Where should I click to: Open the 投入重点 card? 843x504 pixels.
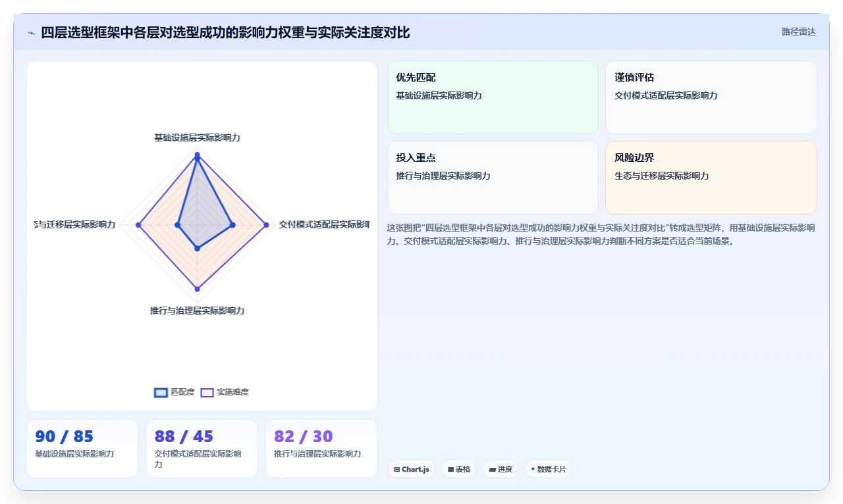pos(493,178)
